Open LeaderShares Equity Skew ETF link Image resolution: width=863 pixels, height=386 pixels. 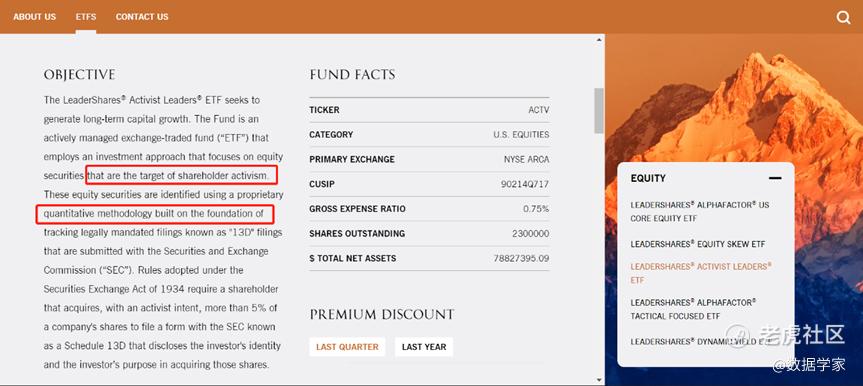click(698, 244)
